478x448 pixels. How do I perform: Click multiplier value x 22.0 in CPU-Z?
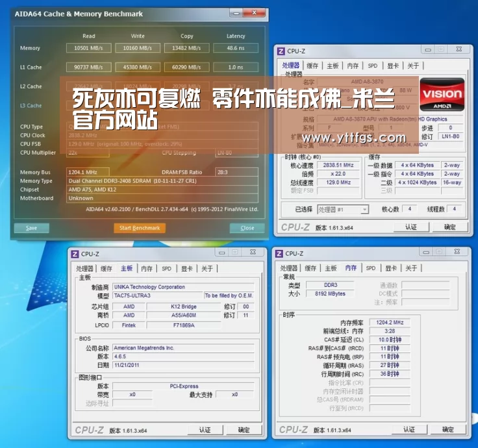[338, 174]
